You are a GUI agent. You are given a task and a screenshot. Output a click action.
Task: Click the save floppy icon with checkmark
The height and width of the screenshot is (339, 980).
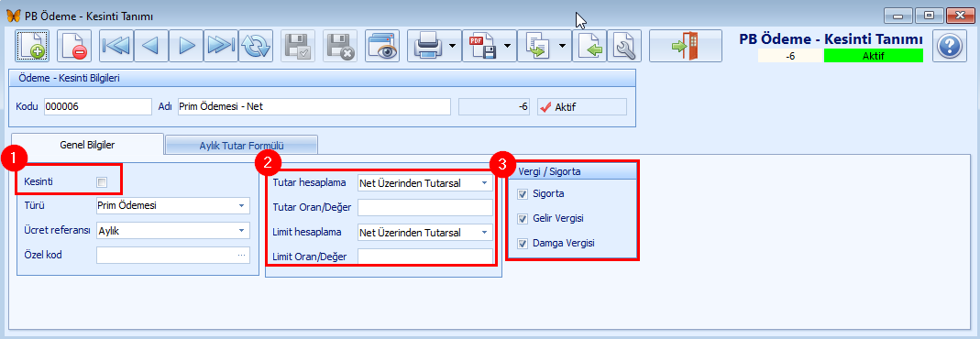(x=298, y=46)
